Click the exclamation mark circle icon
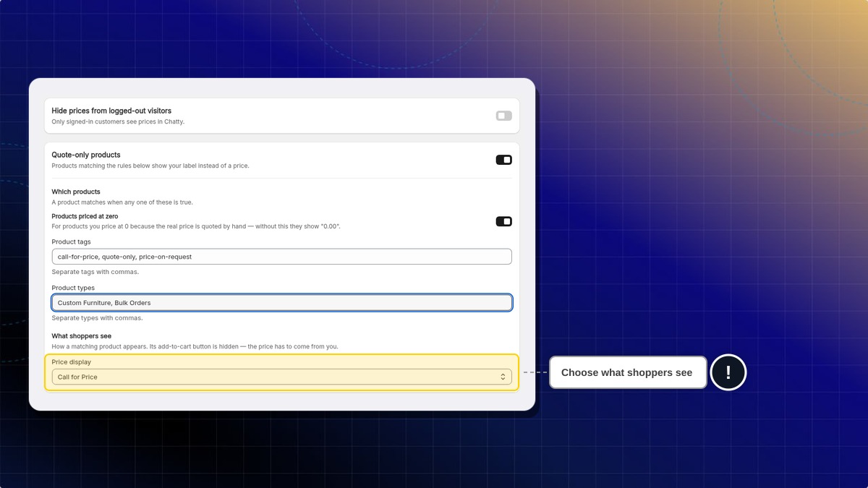868x488 pixels. [728, 372]
